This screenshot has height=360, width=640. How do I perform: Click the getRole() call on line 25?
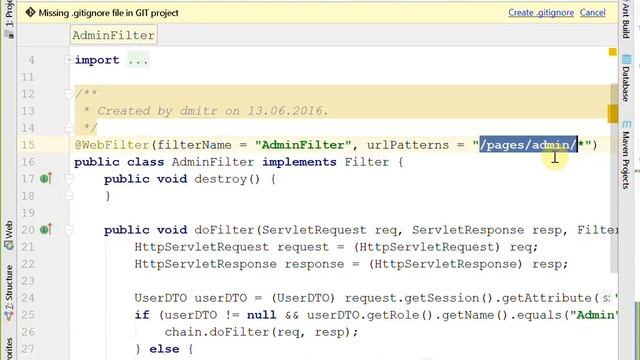point(396,315)
